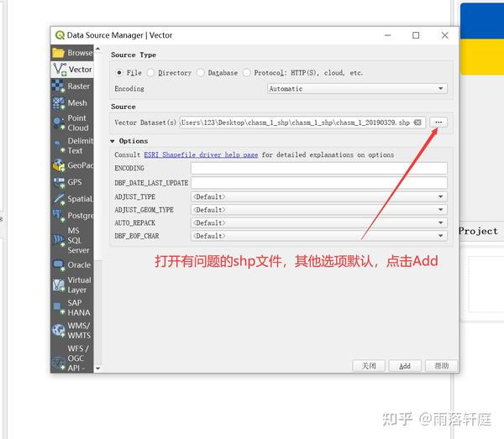Select the GeoPackage source icon
Image resolution: width=504 pixels, height=439 pixels.
pyautogui.click(x=59, y=165)
